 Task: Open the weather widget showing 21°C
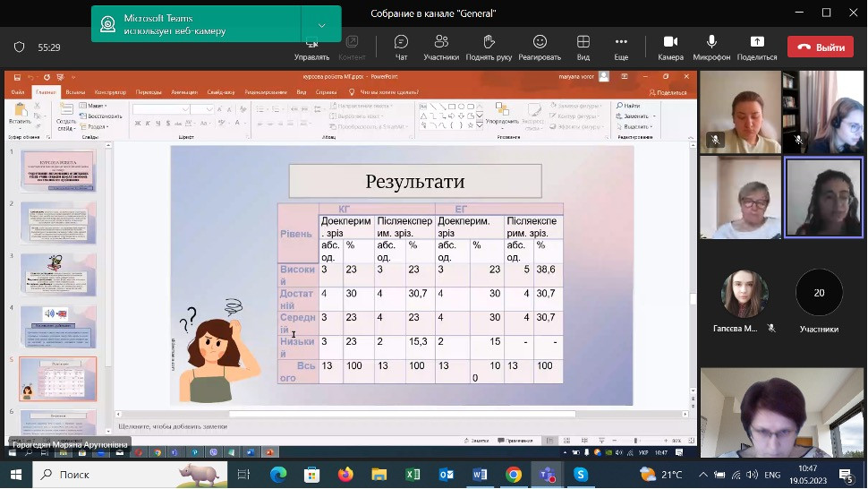tap(666, 475)
